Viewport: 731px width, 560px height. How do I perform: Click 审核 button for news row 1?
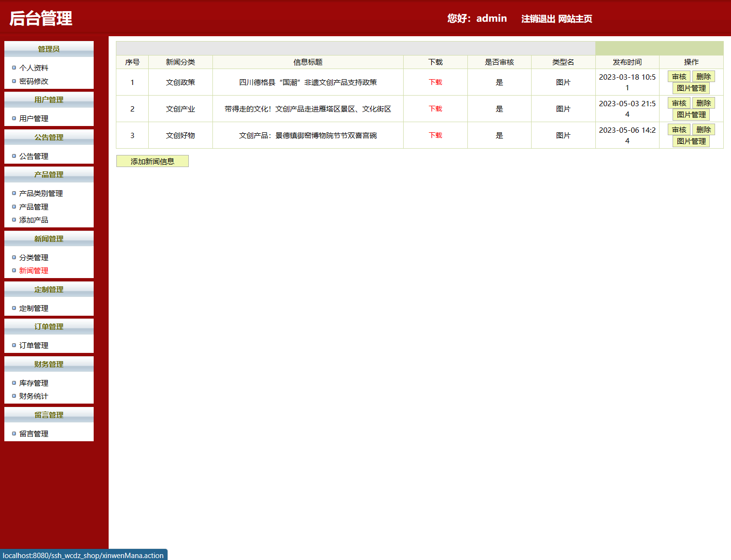tap(679, 77)
